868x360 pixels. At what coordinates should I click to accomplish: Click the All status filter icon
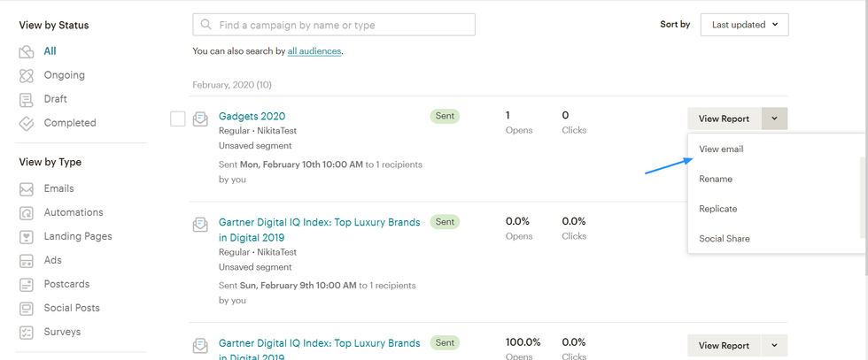pos(27,51)
